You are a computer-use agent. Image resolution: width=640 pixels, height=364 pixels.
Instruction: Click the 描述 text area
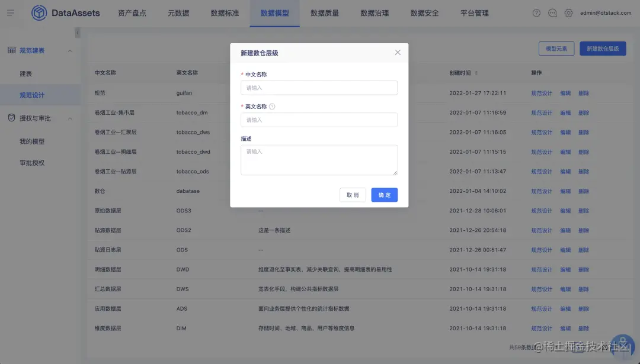[x=319, y=160]
